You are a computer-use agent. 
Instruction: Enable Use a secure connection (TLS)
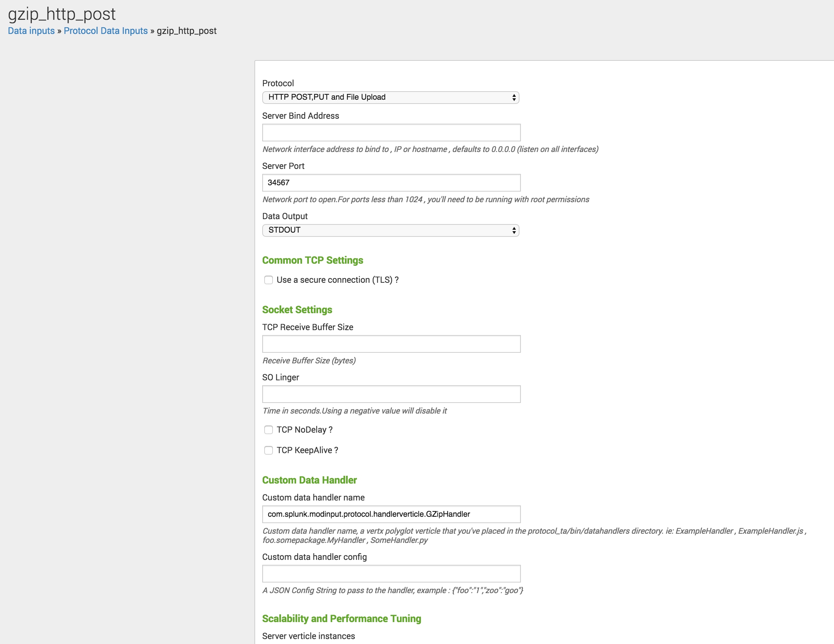(x=269, y=280)
